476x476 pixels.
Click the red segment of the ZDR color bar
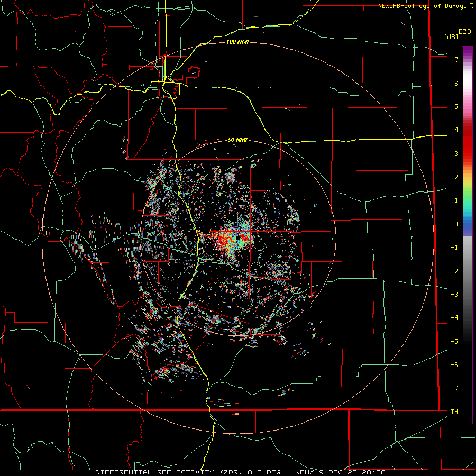(467, 143)
